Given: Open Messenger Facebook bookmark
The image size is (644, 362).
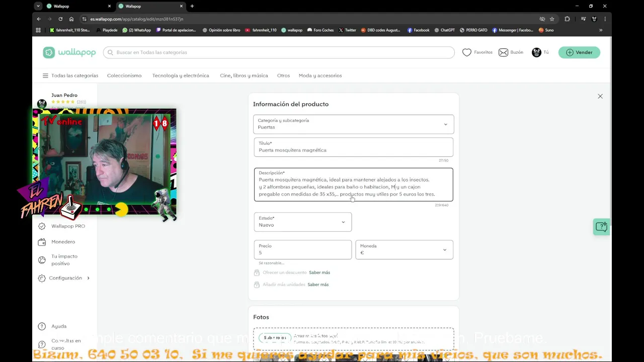Looking at the screenshot, I should tap(513, 30).
